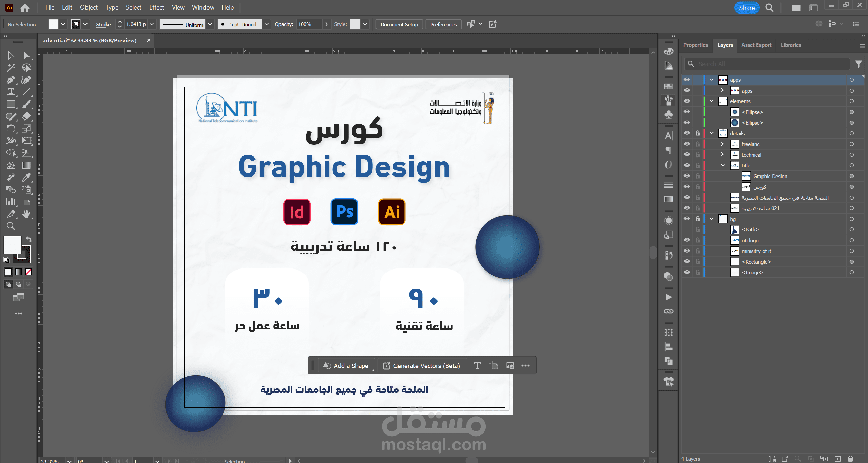Screen dimensions: 868x463
Task: Pick the Magic Wand tool
Action: (11, 68)
